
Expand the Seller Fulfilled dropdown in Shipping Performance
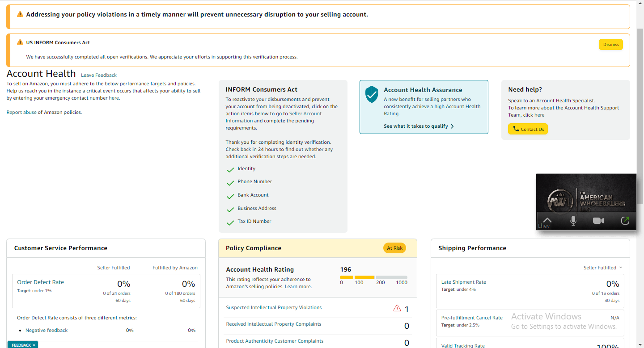[x=603, y=268]
